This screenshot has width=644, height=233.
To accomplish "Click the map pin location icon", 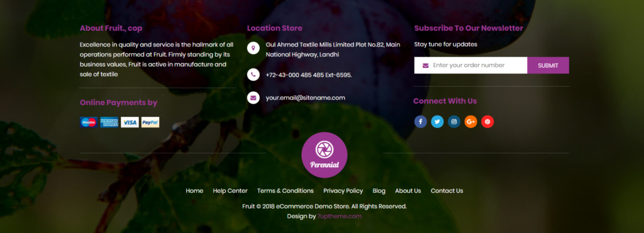I will pyautogui.click(x=253, y=48).
